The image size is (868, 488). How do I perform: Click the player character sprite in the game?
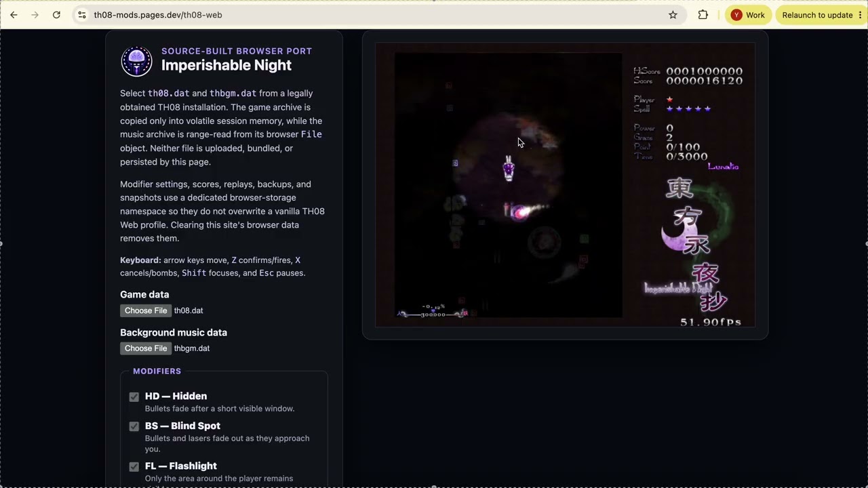tap(509, 168)
